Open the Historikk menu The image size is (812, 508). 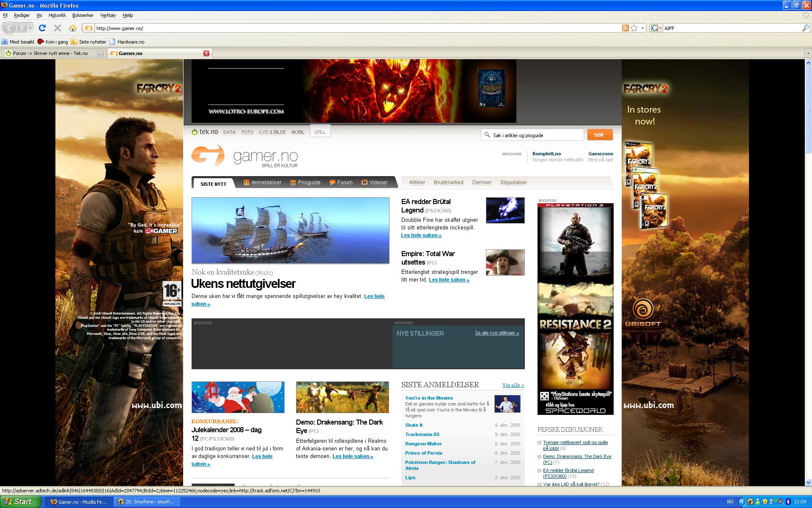coord(57,15)
